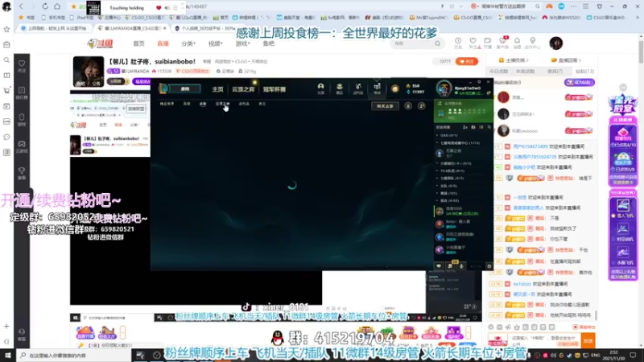Click the send button in Douyu chat
Image resolution: width=644 pixels, height=362 pixels.
click(588, 340)
